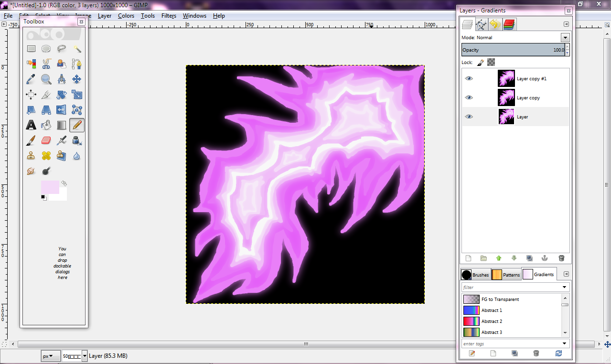Open the image menu button at ruler corner
Image resolution: width=611 pixels, height=364 pixels.
click(x=4, y=24)
